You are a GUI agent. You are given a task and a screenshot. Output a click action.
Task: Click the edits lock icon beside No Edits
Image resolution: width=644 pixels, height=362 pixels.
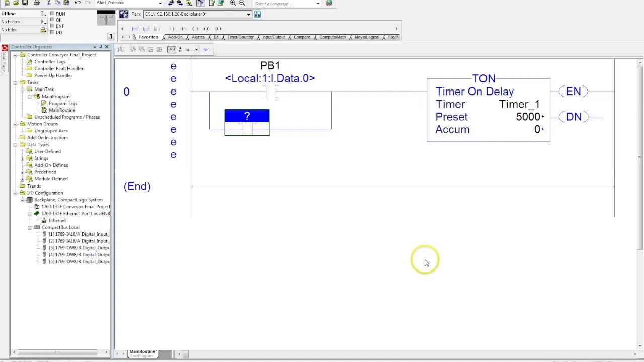[x=43, y=30]
